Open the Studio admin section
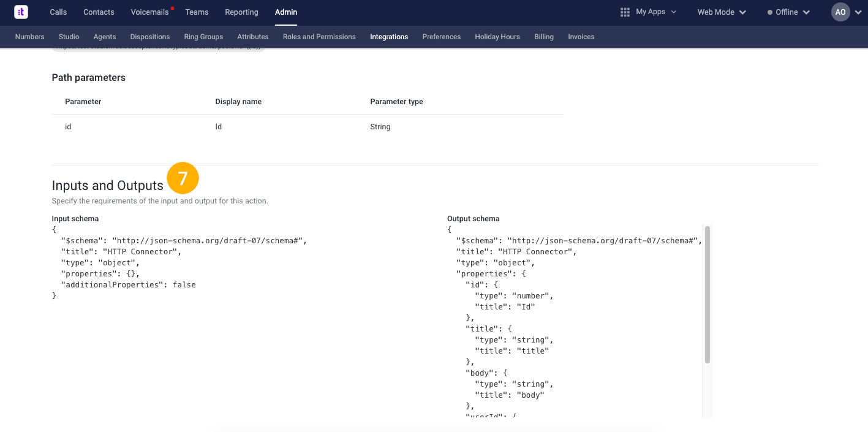 (69, 37)
